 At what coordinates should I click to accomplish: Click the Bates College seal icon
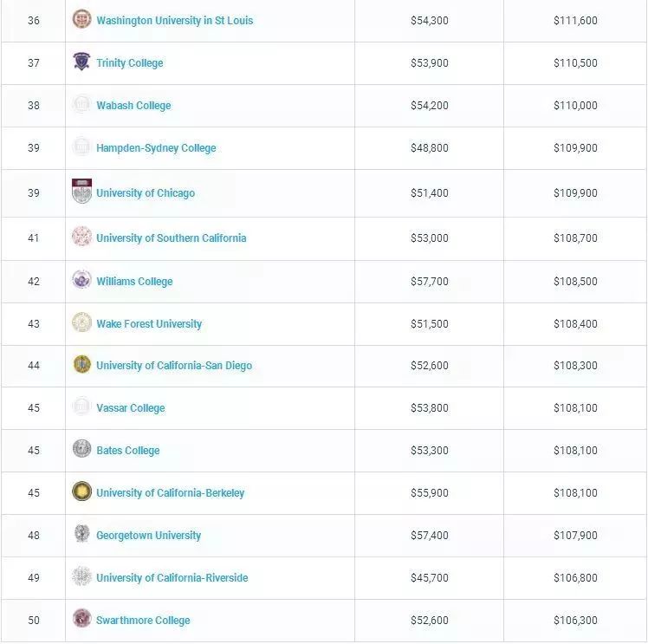(81, 449)
